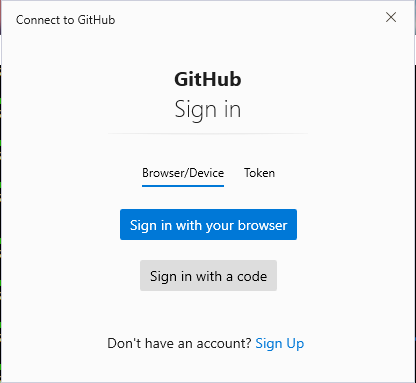Click the blue underline beneath Browser/Device

pos(183,186)
